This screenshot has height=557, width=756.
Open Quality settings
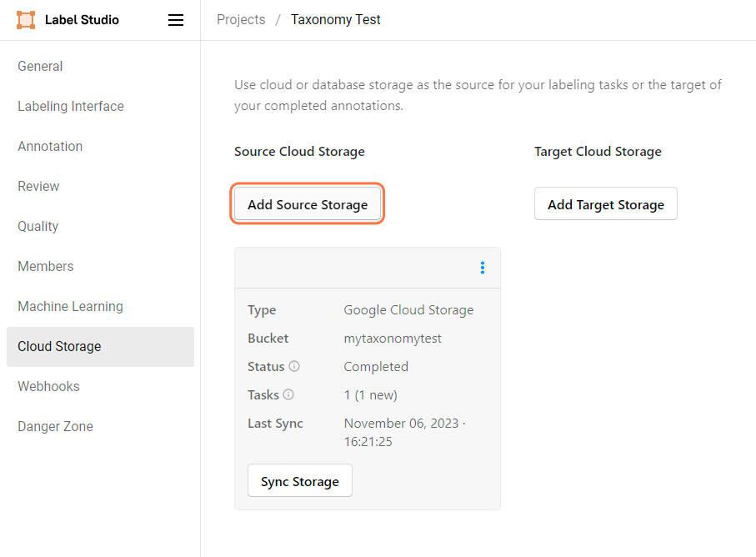tap(38, 226)
